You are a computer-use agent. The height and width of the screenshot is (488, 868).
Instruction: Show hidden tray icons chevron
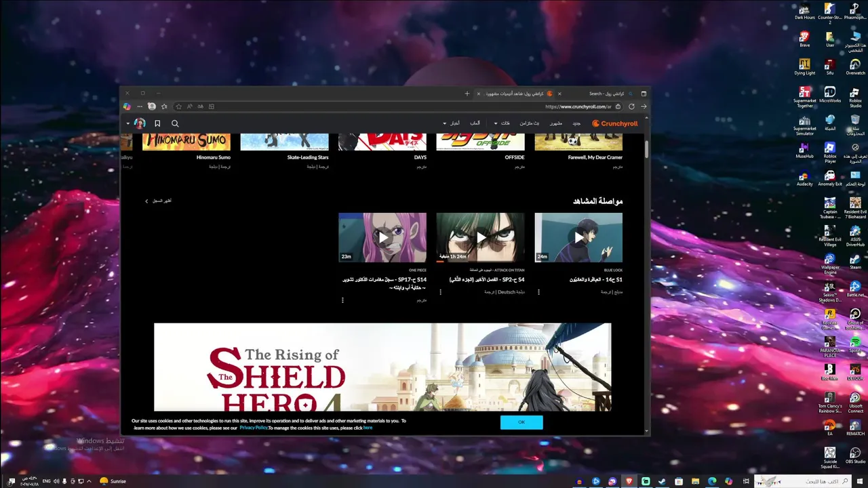(89, 481)
